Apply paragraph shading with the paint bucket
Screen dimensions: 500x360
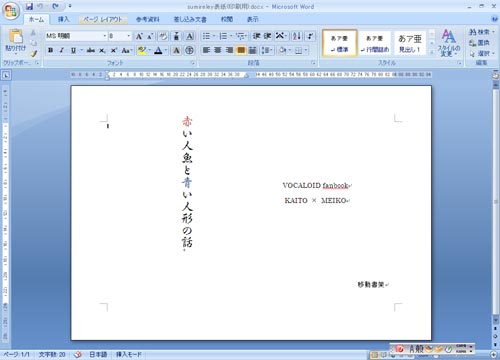click(283, 50)
